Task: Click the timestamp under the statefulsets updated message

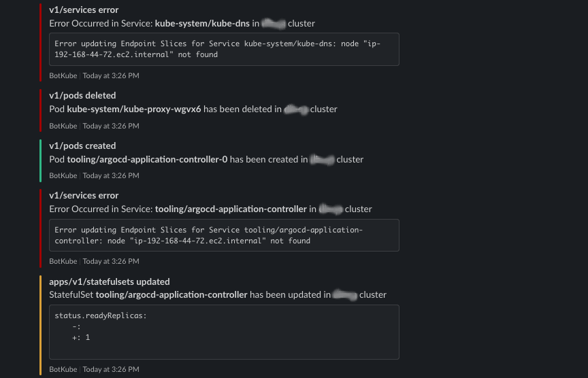Action: 111,369
